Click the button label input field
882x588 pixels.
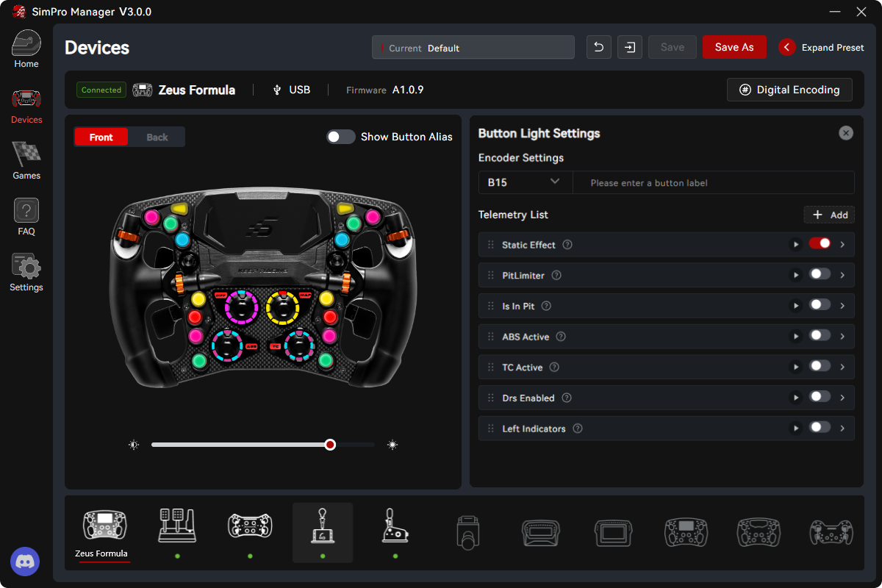[x=714, y=182]
